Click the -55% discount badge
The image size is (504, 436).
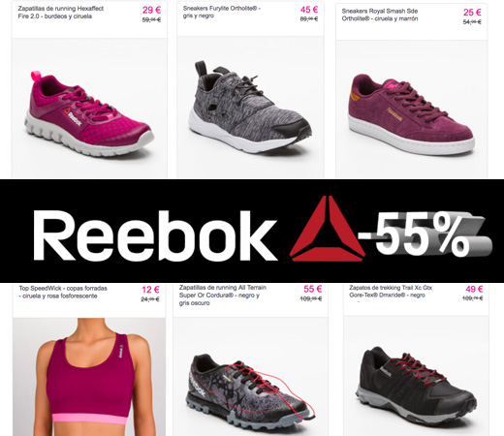(425, 234)
